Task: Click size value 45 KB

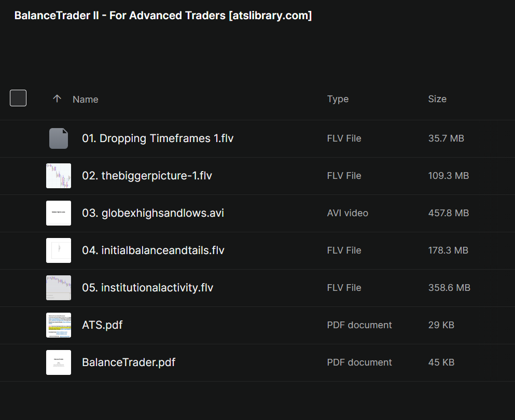Action: [441, 362]
